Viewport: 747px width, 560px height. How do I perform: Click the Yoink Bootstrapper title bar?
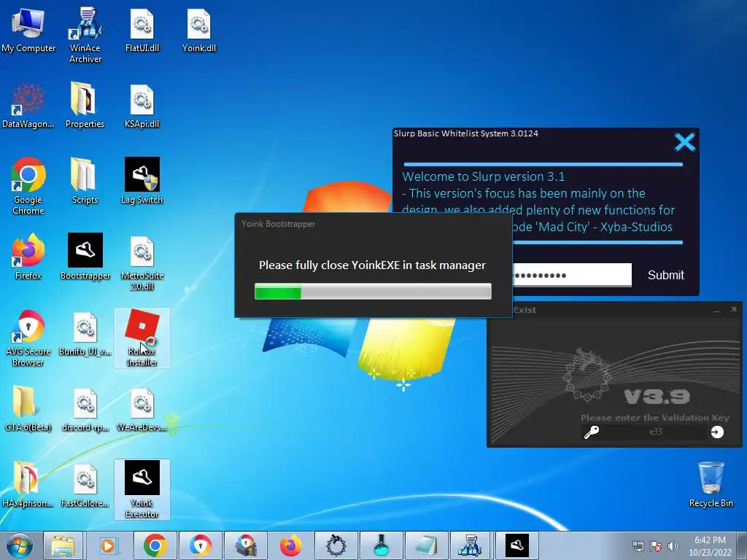pyautogui.click(x=373, y=224)
